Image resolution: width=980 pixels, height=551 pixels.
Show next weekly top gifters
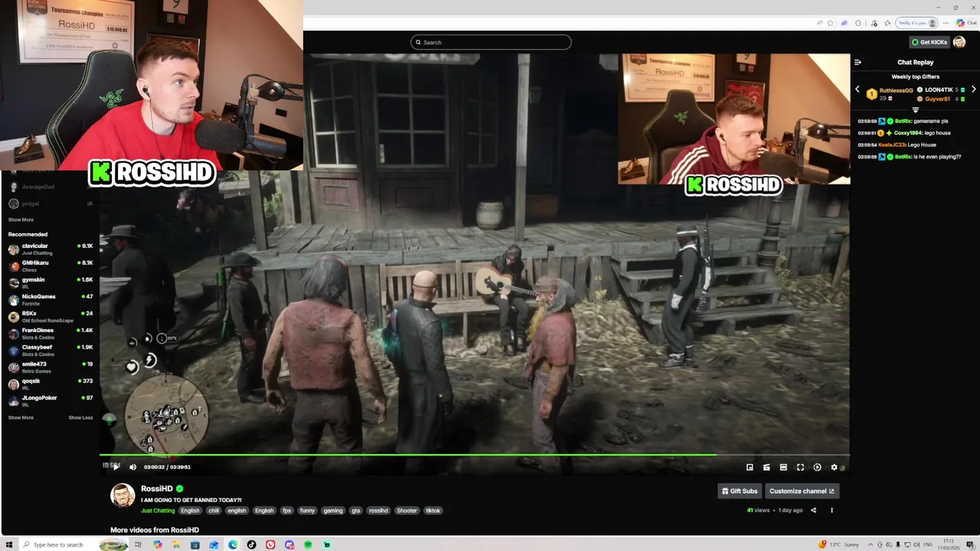coord(973,90)
